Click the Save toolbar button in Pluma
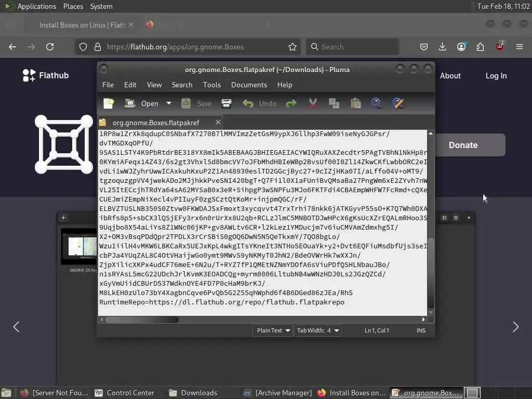532x399 pixels. [196, 103]
